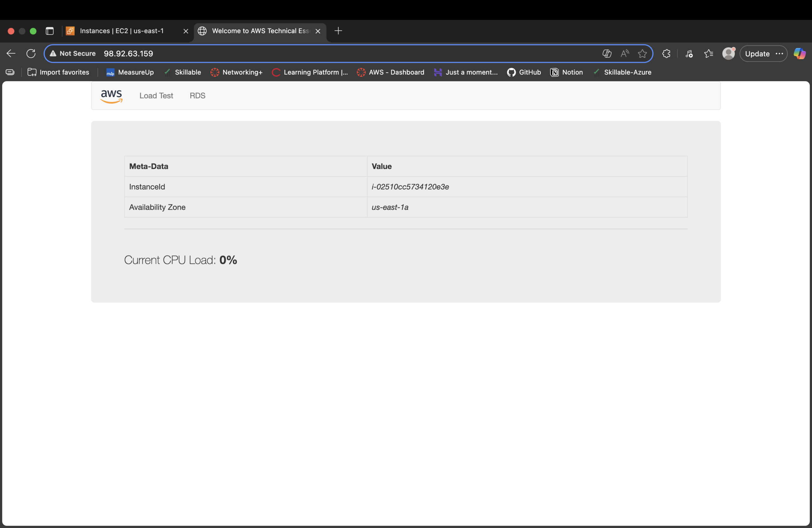Open a new browser tab

338,31
